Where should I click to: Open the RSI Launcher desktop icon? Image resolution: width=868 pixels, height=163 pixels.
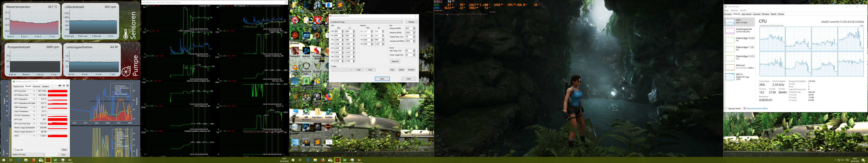pyautogui.click(x=306, y=36)
